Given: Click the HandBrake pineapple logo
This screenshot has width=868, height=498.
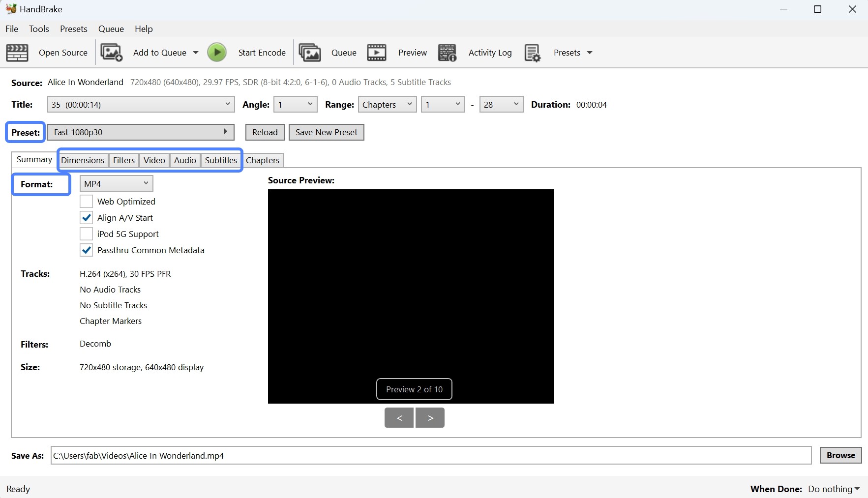Looking at the screenshot, I should [11, 8].
